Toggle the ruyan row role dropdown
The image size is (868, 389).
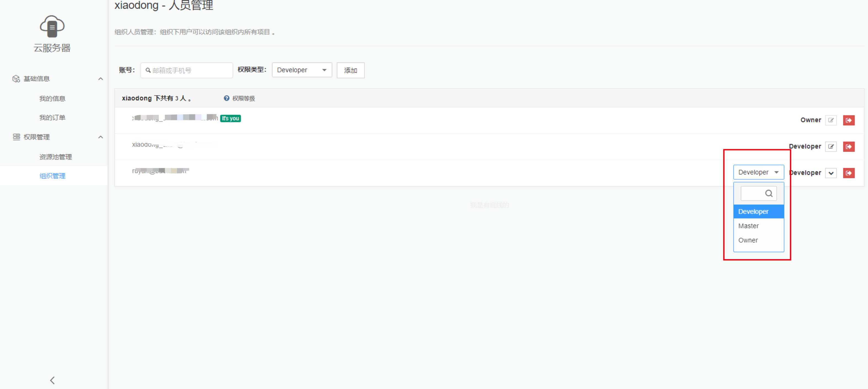[759, 172]
